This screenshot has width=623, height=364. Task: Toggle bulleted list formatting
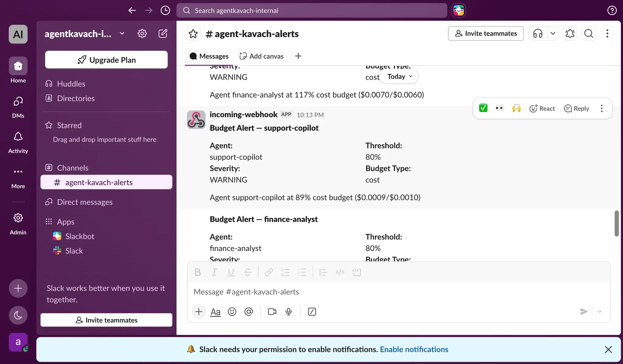(302, 272)
